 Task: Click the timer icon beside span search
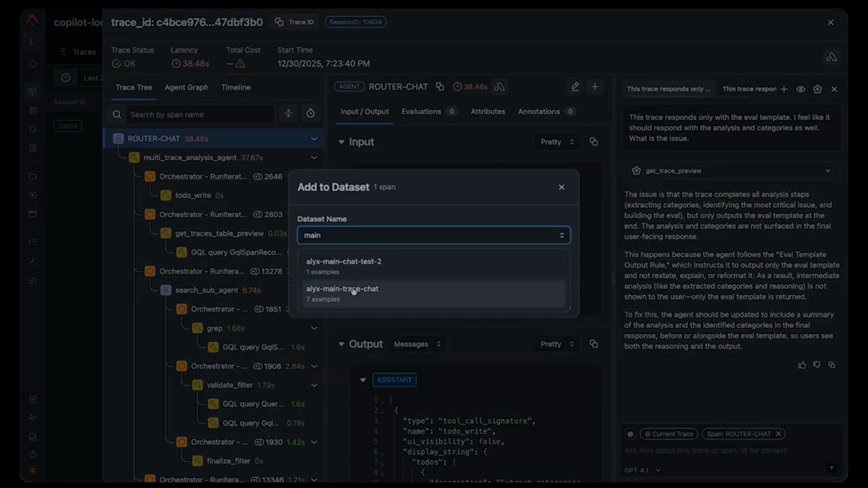[x=310, y=114]
